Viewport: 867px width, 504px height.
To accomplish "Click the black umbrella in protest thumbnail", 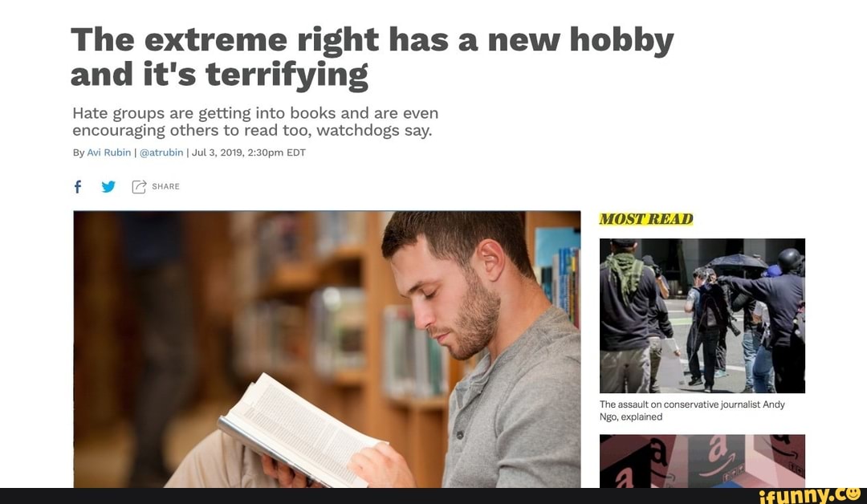I will point(737,262).
